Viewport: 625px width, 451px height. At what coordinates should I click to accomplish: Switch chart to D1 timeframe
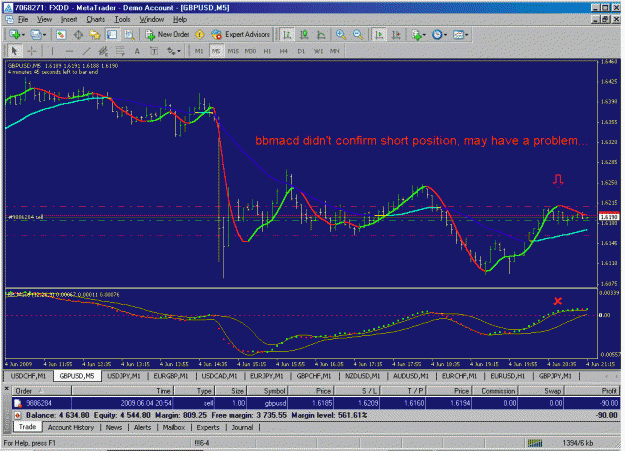[x=301, y=51]
